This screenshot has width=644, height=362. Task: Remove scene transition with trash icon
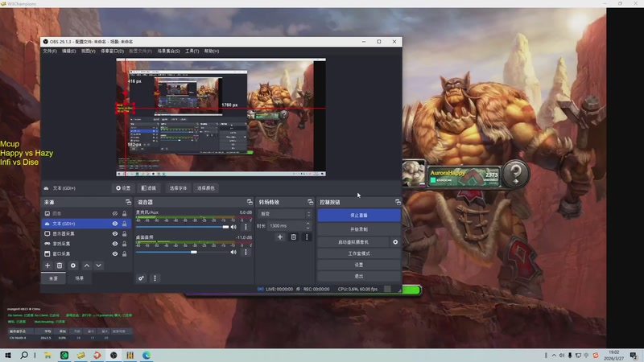294,237
